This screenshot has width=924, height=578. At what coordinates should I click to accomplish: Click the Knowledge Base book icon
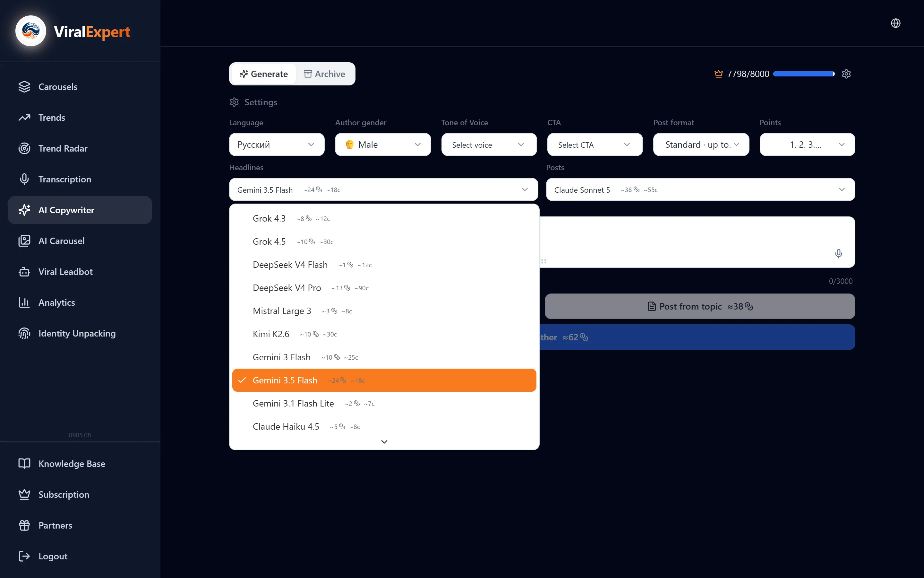pyautogui.click(x=24, y=464)
